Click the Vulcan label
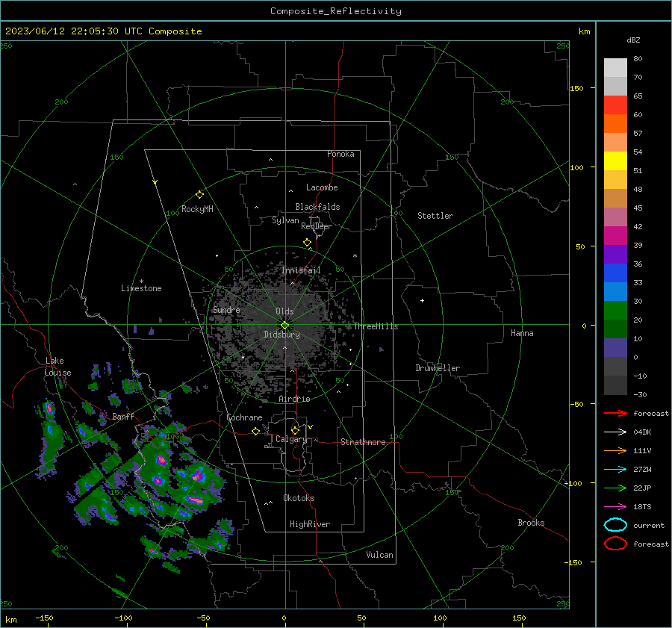Screen dimensions: 672x628 (380, 555)
